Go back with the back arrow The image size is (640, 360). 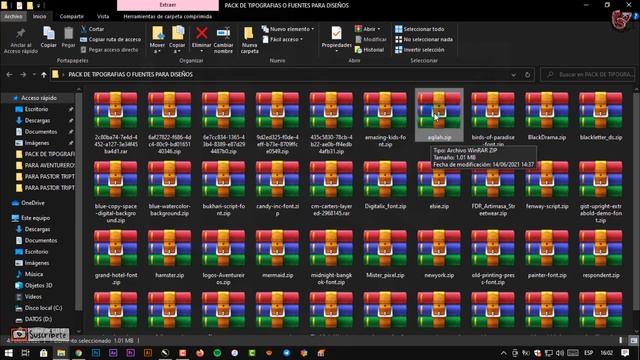(x=9, y=75)
